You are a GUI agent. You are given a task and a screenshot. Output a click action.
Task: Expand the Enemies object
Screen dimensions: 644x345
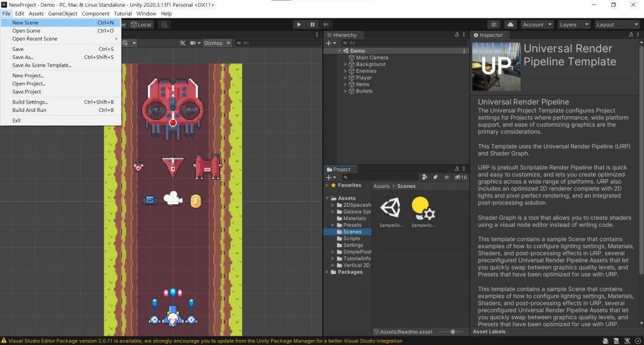(345, 71)
